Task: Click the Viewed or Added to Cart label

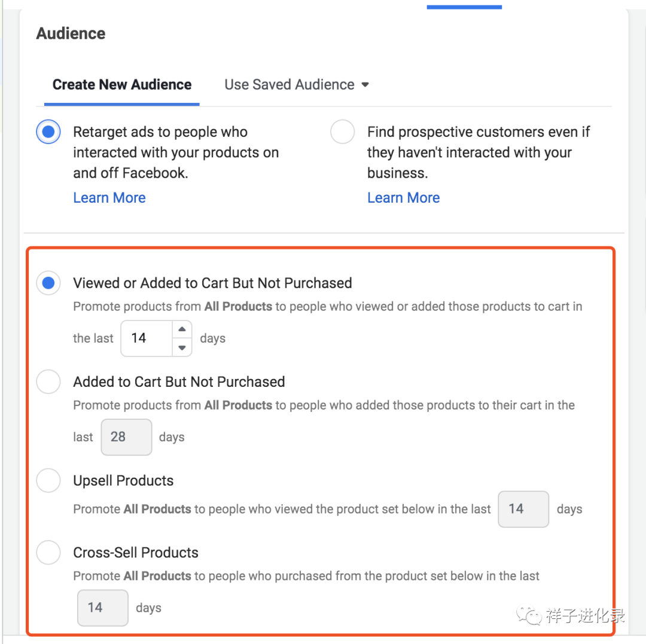Action: (x=212, y=283)
